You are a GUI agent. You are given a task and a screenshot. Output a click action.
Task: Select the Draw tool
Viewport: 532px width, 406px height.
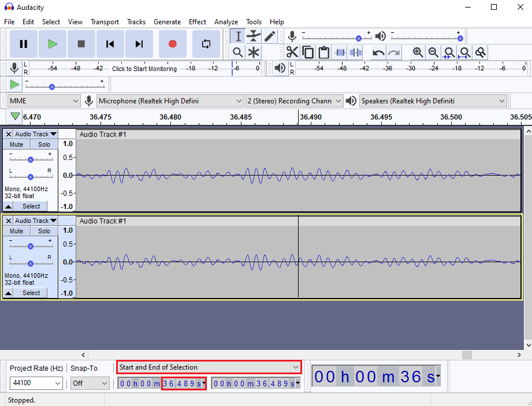pyautogui.click(x=269, y=36)
